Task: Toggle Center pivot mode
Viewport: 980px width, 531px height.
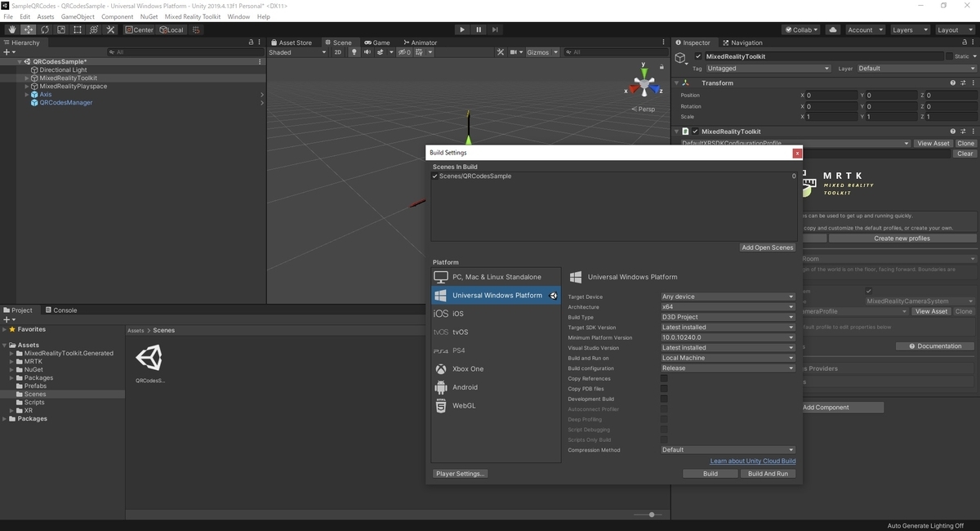Action: tap(140, 29)
